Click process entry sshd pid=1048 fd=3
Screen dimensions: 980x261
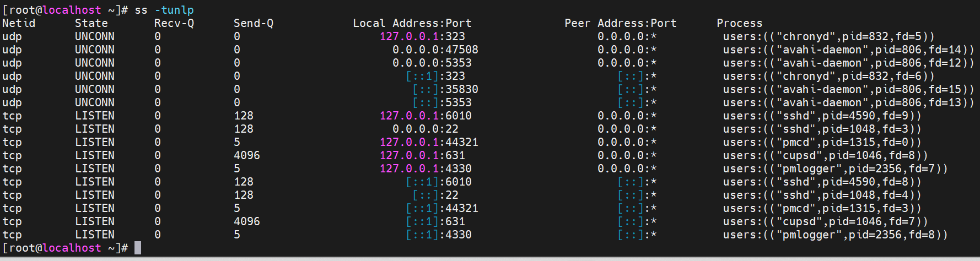(822, 129)
